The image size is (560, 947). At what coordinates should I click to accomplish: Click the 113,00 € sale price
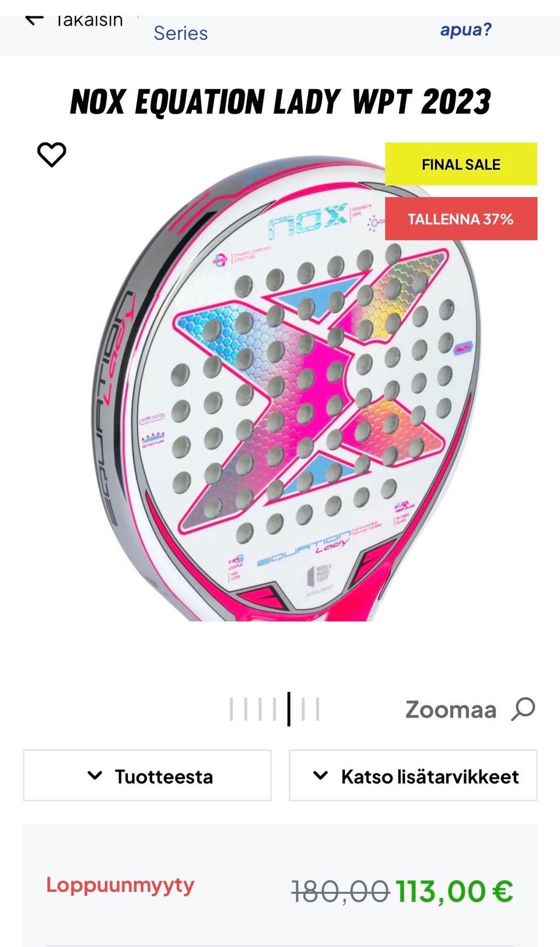pos(454,892)
